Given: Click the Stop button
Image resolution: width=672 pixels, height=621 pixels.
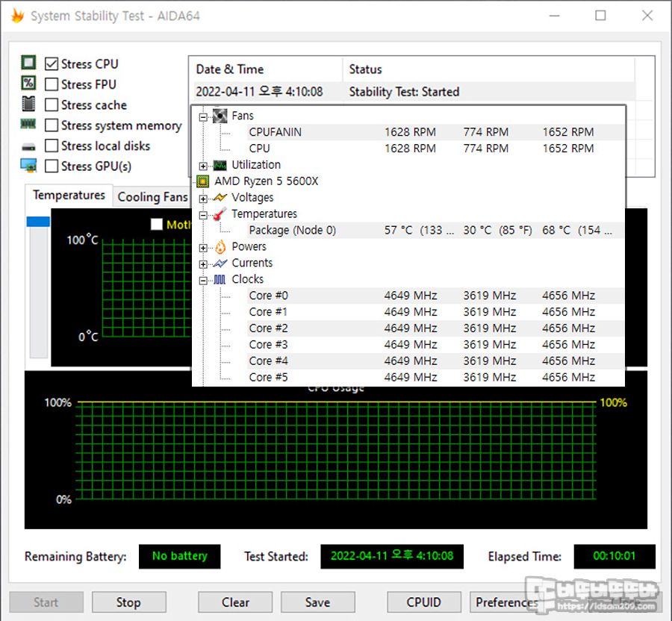Looking at the screenshot, I should [128, 602].
